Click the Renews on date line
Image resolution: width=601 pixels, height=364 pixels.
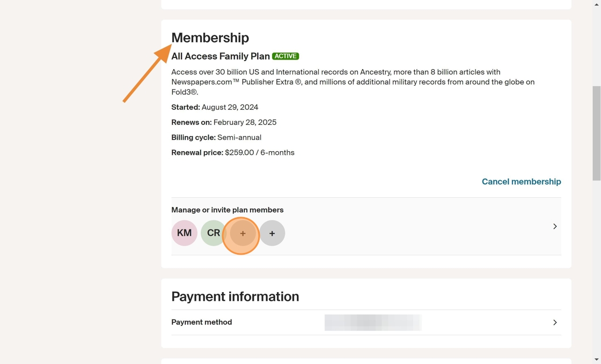[224, 122]
